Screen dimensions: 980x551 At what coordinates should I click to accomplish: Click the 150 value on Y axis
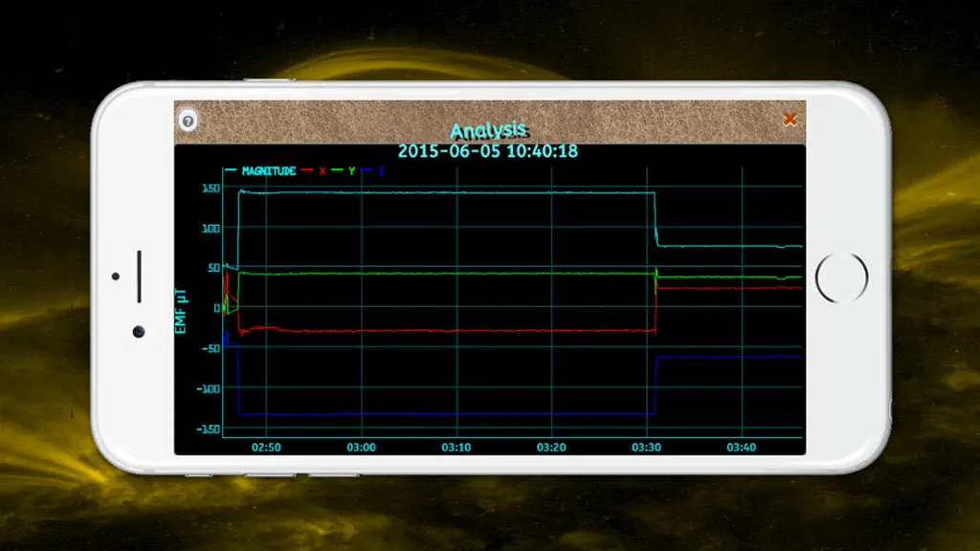tap(211, 188)
